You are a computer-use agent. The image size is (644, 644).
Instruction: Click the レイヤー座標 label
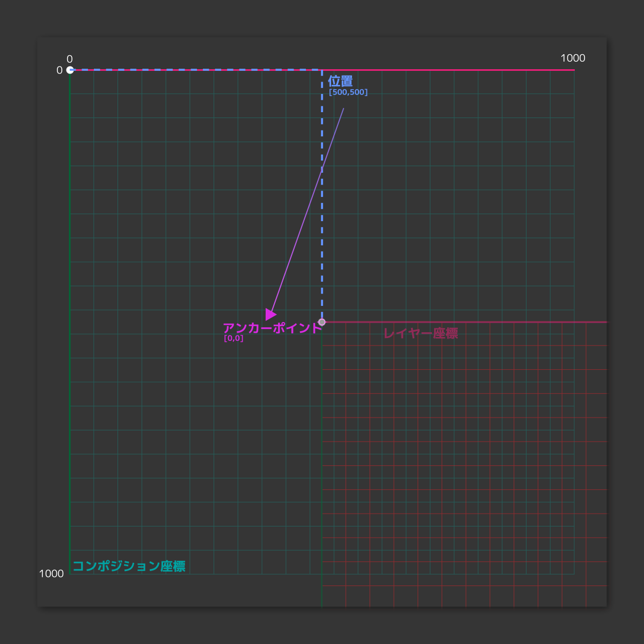[421, 333]
